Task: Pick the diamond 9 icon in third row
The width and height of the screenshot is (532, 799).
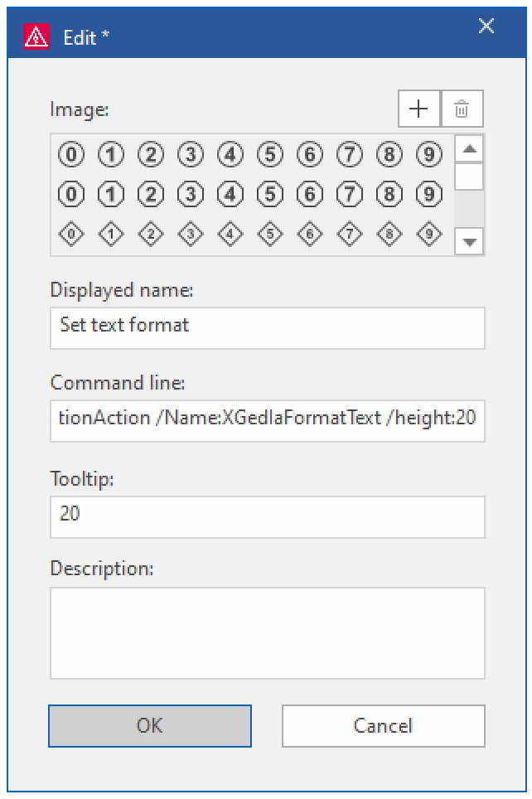Action: coord(429,234)
